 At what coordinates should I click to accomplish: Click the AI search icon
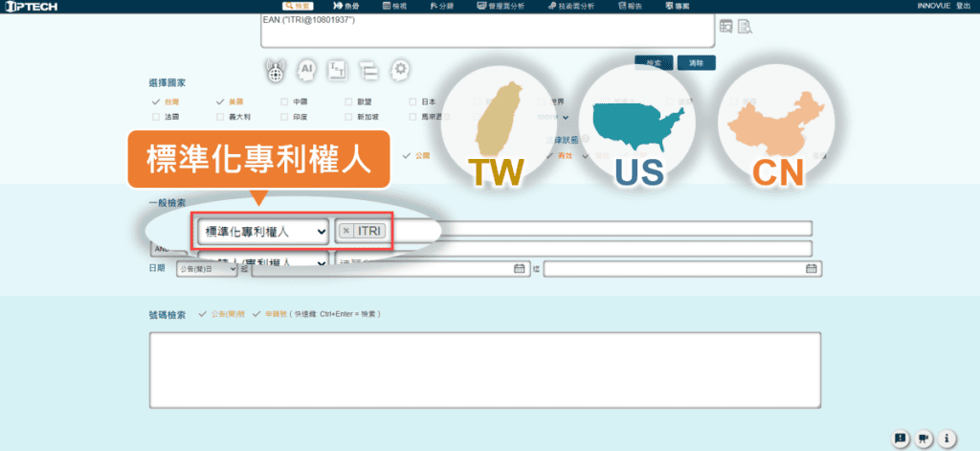click(307, 69)
